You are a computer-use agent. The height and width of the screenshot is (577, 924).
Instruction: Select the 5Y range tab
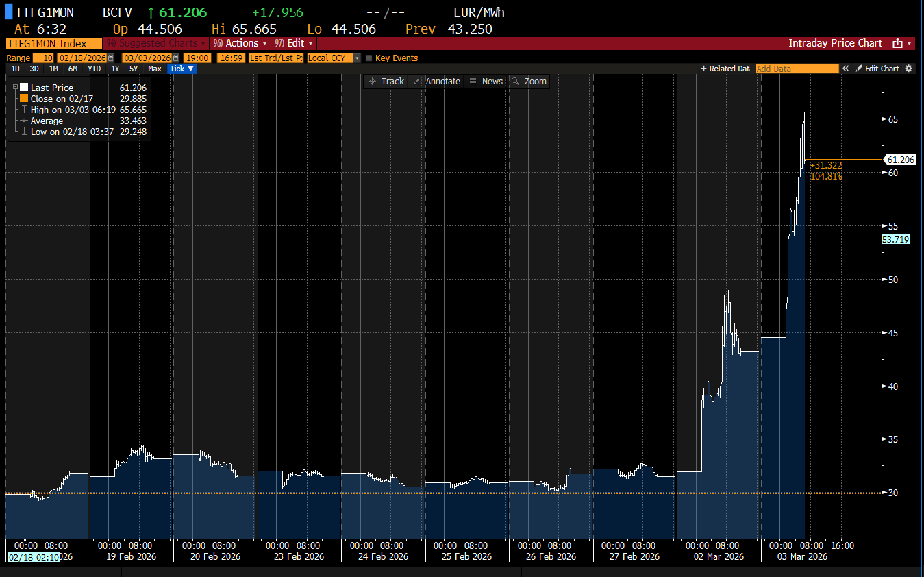pos(134,69)
